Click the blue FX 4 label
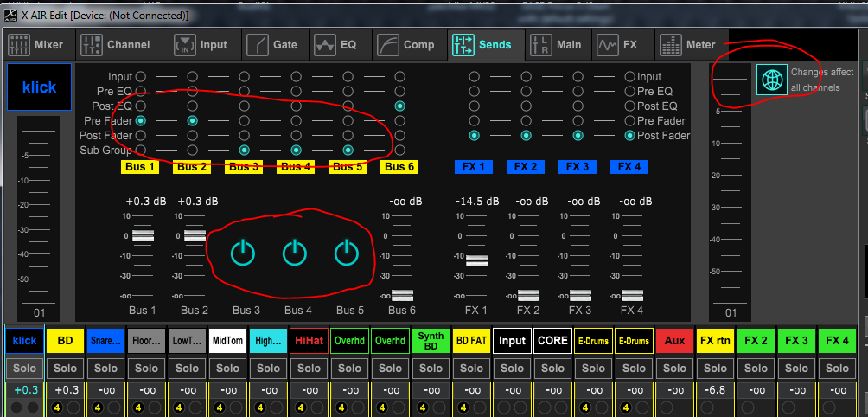 click(x=629, y=167)
